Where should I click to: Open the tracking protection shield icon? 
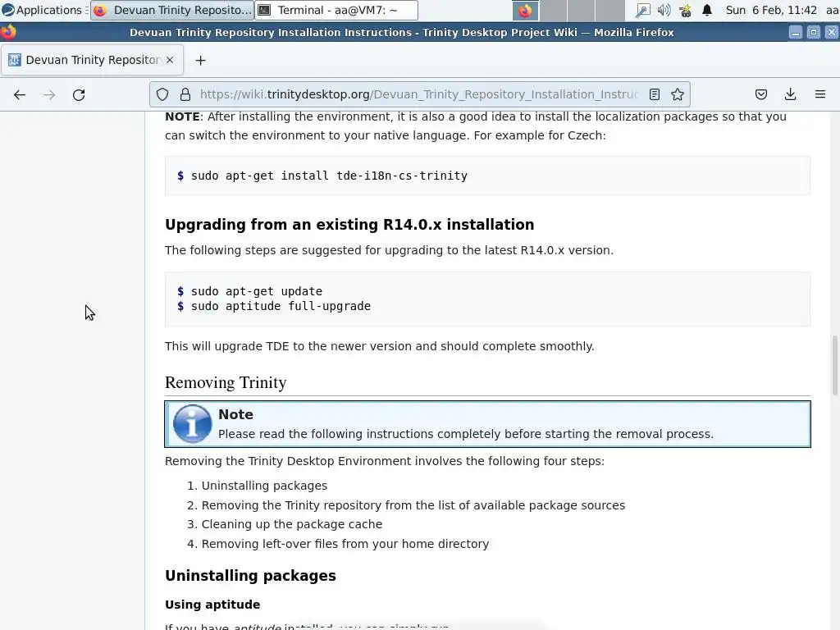click(x=162, y=94)
